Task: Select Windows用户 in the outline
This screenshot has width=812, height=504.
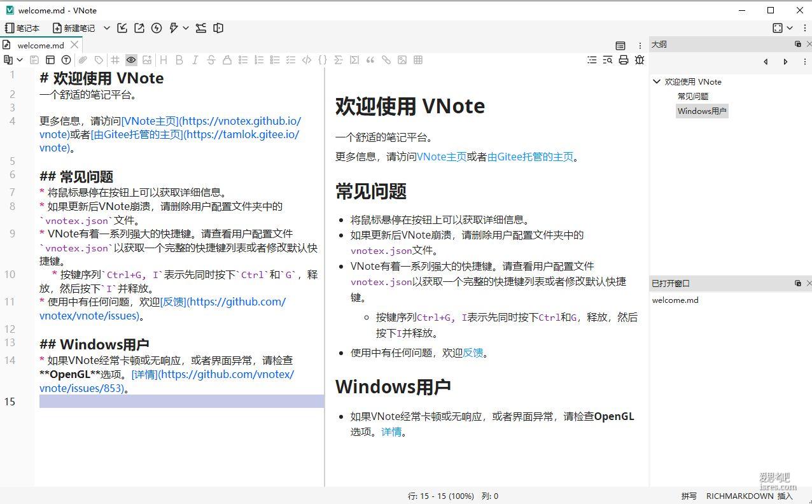Action: pyautogui.click(x=702, y=111)
